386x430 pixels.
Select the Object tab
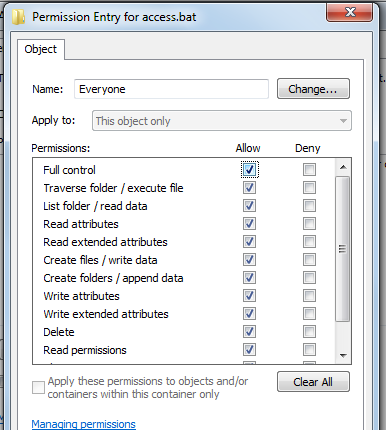click(41, 49)
